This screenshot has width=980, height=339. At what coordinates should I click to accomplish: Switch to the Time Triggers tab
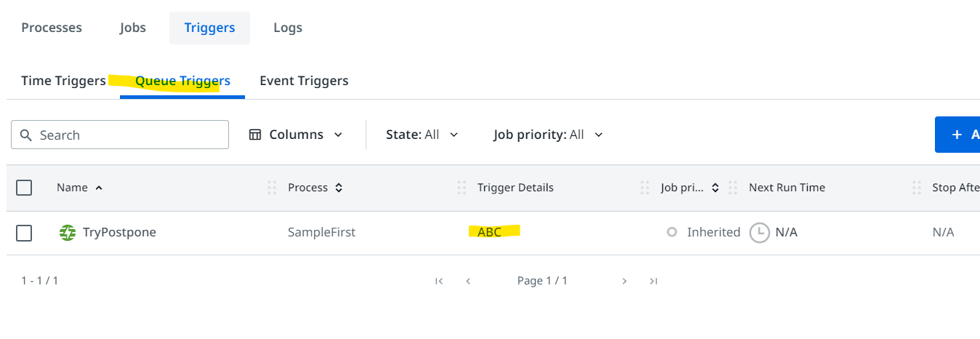click(63, 81)
